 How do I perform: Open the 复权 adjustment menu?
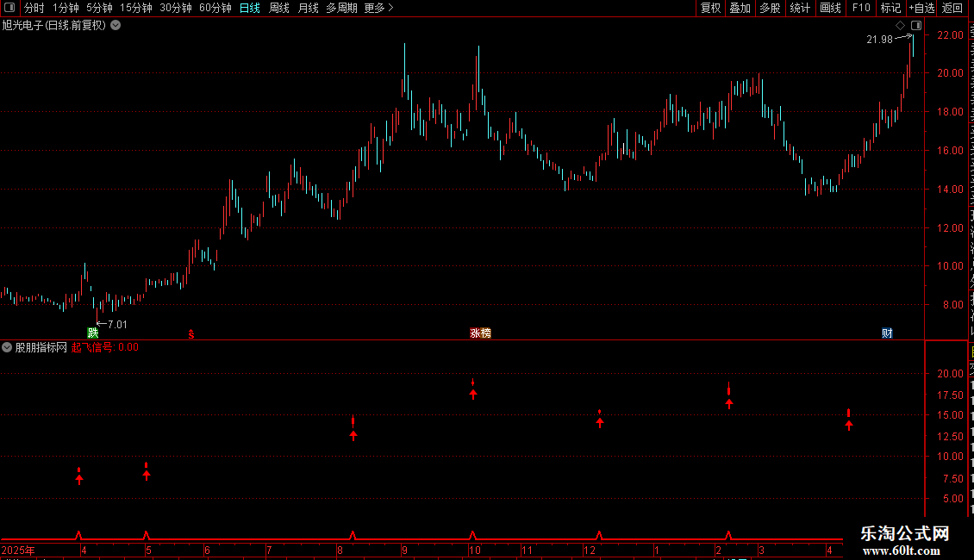click(710, 8)
